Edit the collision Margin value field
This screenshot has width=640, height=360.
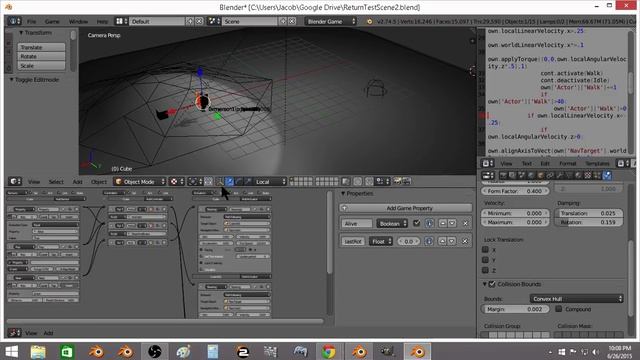[516, 309]
